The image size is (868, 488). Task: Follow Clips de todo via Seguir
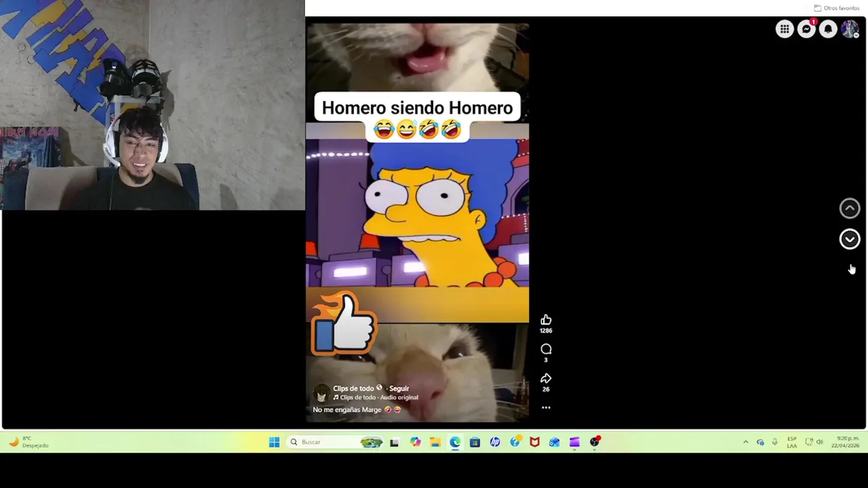tap(399, 388)
